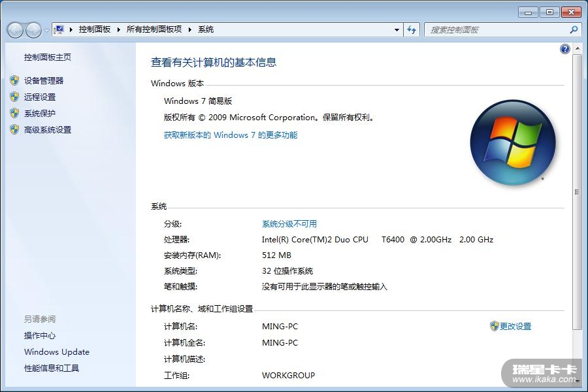588x392 pixels.
Task: Click the shield icon beside 远程设置
Action: tap(14, 97)
